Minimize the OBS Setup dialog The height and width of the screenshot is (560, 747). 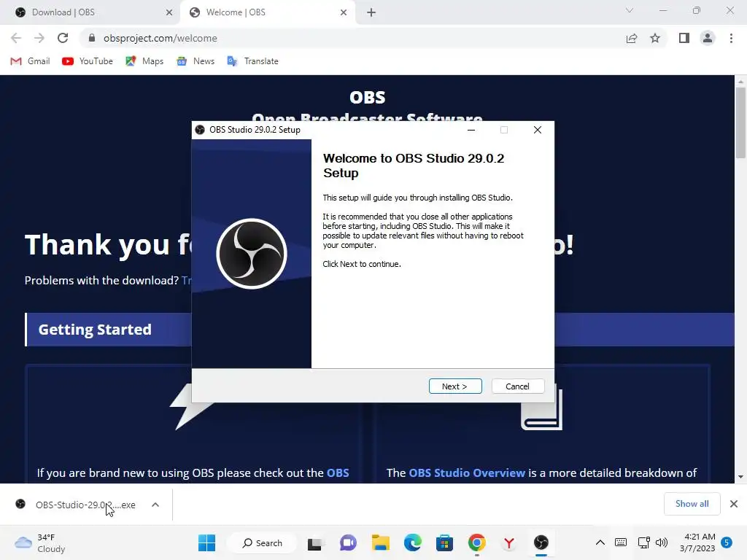coord(471,130)
